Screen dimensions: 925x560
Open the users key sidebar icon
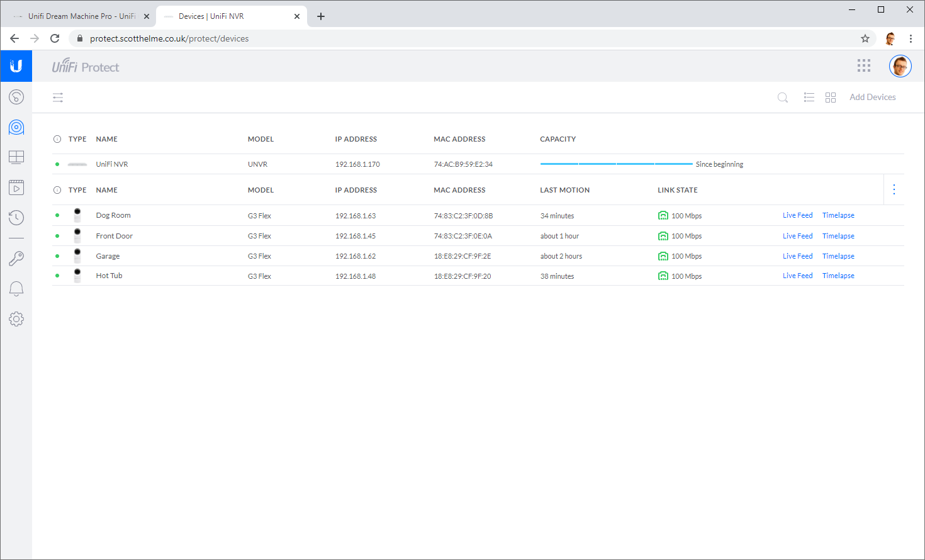click(16, 258)
